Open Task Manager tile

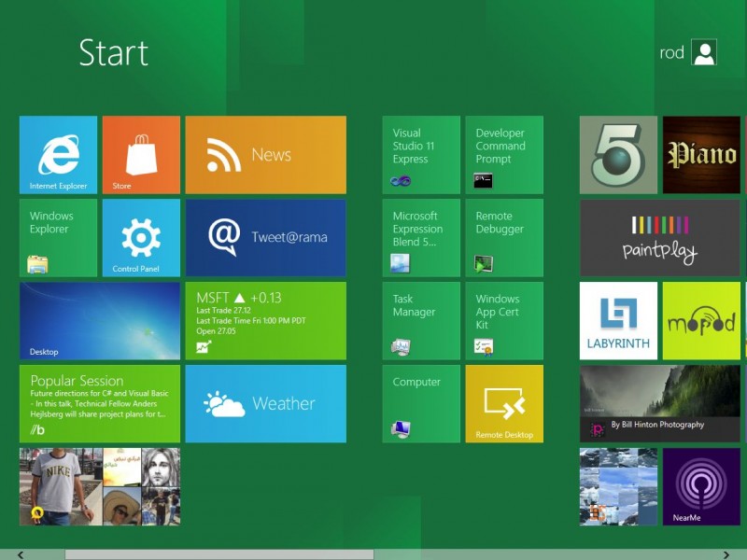click(421, 320)
